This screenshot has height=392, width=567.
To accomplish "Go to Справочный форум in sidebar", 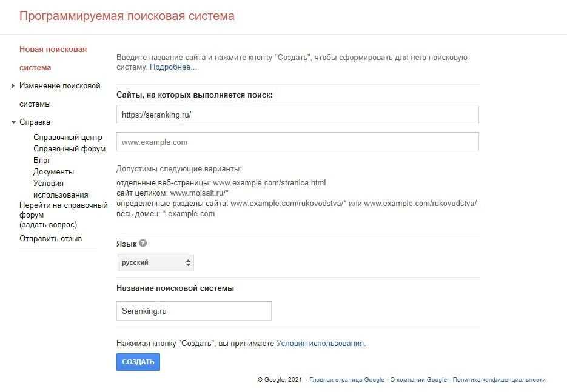I will tap(69, 149).
